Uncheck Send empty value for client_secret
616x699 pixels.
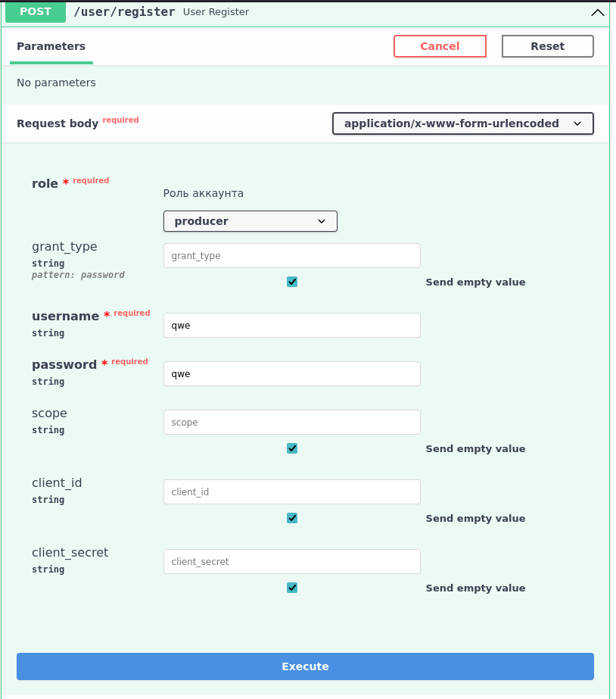point(291,588)
